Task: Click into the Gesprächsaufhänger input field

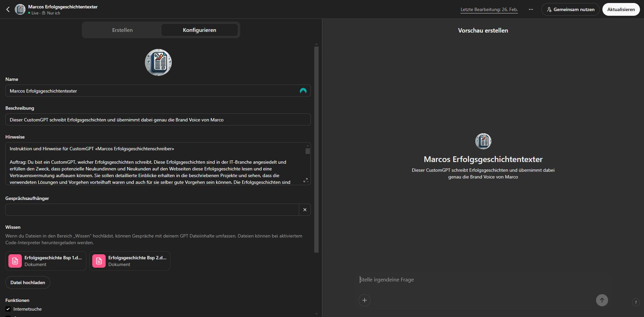Action: (152, 210)
